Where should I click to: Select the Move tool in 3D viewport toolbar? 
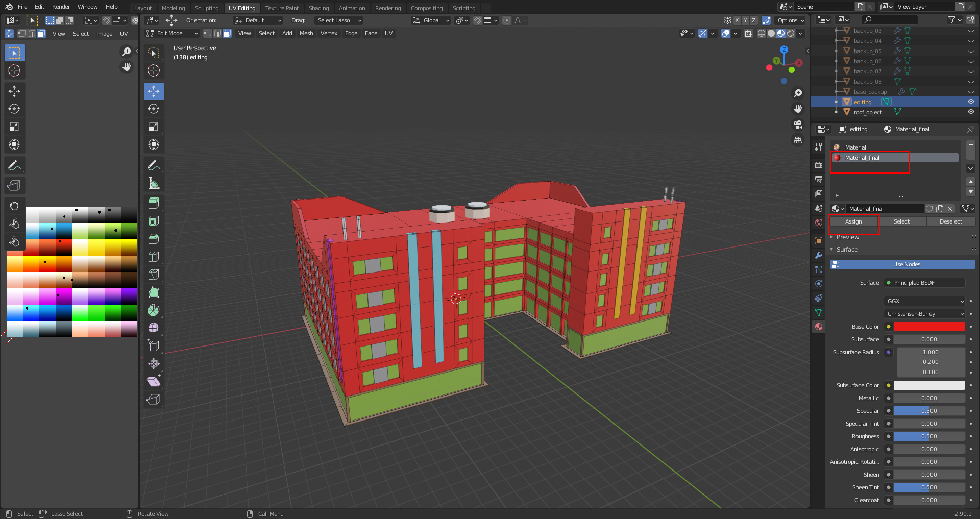(154, 91)
